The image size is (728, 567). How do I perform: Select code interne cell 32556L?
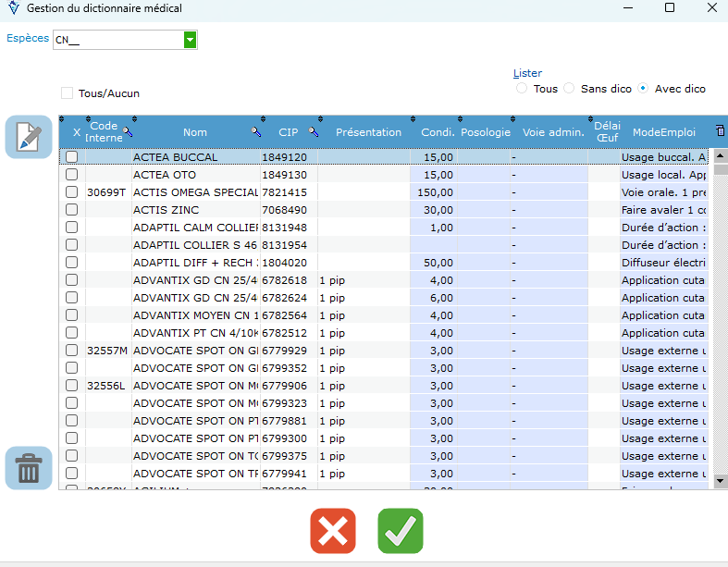(x=108, y=386)
